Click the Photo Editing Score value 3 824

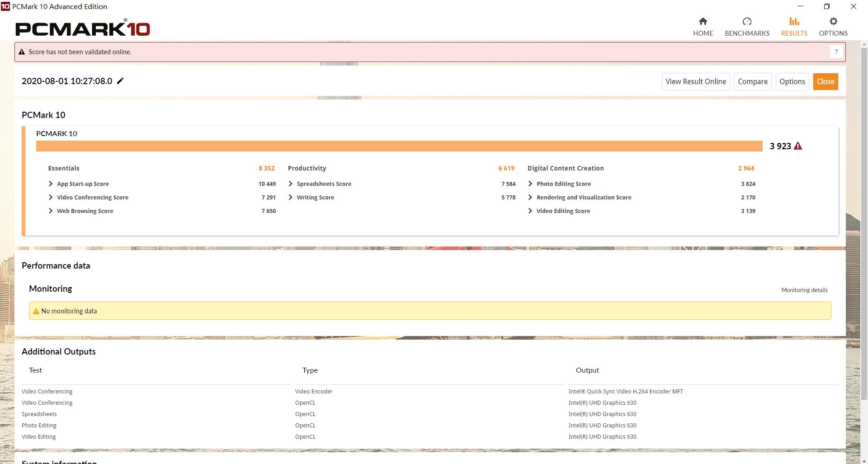tap(748, 184)
